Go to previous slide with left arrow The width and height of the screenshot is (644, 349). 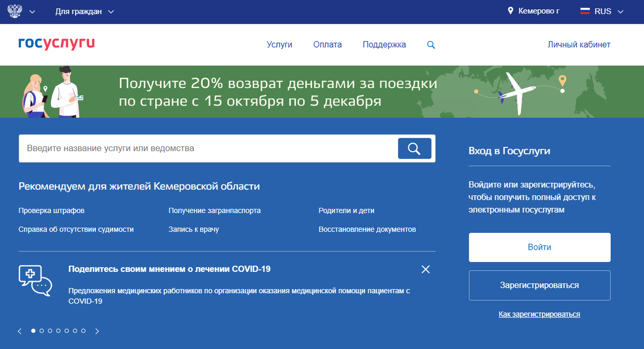point(20,331)
